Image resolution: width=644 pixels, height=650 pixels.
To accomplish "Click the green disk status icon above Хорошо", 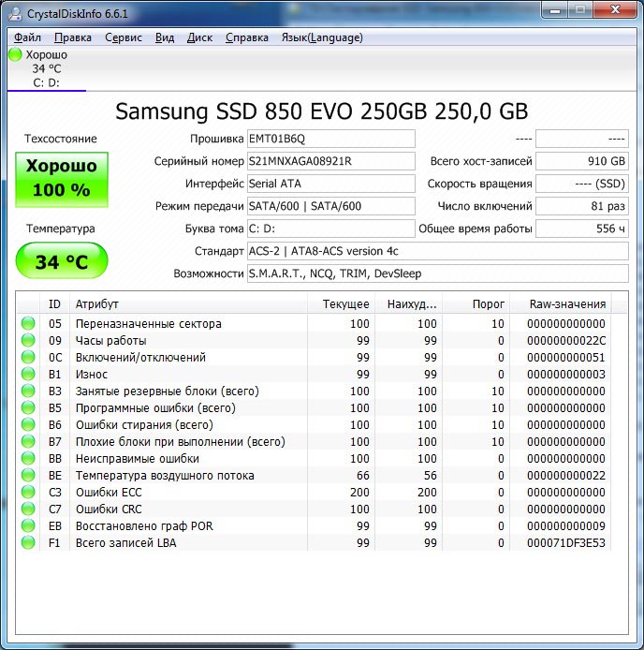I will [15, 54].
